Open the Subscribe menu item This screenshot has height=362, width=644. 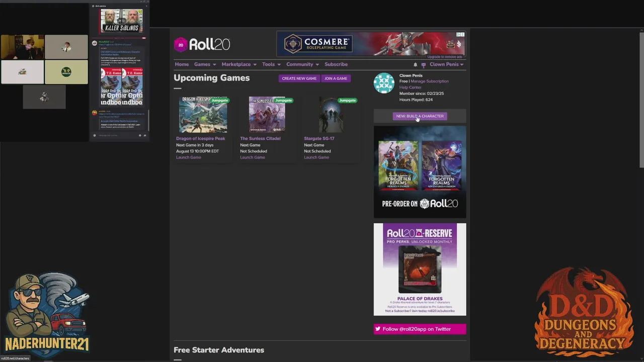click(336, 64)
